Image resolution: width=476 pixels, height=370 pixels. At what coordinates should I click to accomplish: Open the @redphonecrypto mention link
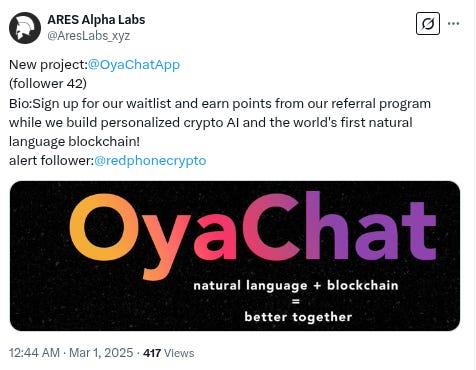click(x=150, y=161)
